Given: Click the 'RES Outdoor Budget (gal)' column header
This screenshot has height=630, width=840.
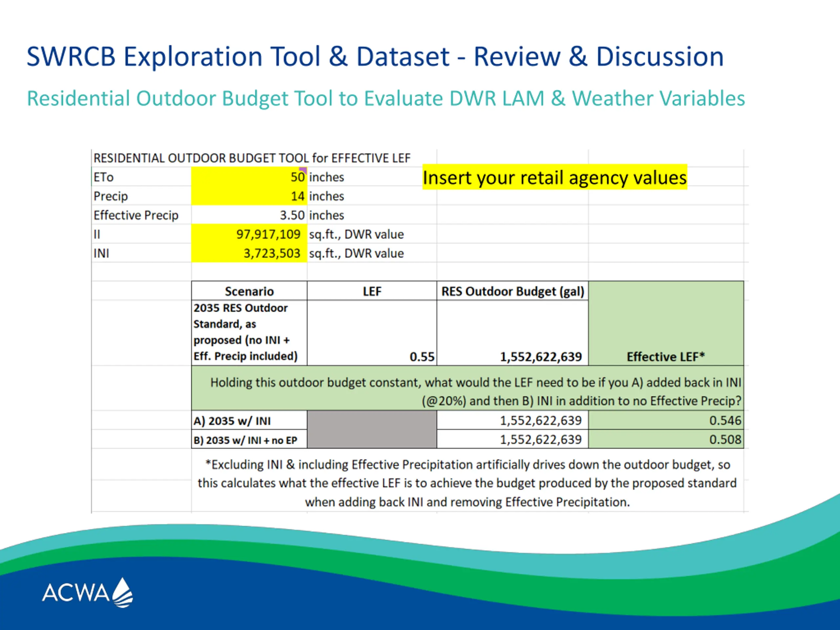Looking at the screenshot, I should [x=513, y=291].
